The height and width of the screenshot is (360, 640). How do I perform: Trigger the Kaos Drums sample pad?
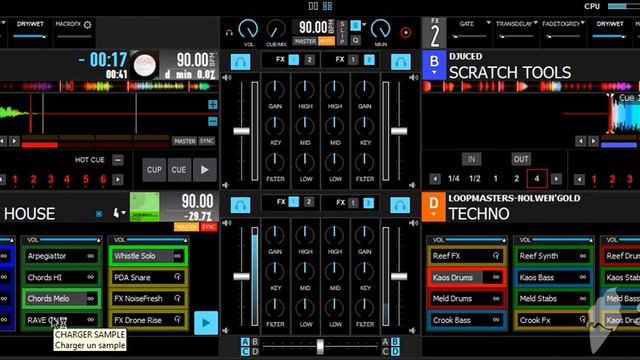pyautogui.click(x=466, y=277)
